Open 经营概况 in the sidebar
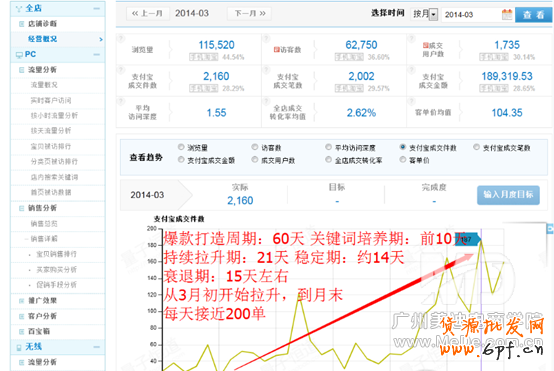The image size is (554, 371). coord(42,39)
